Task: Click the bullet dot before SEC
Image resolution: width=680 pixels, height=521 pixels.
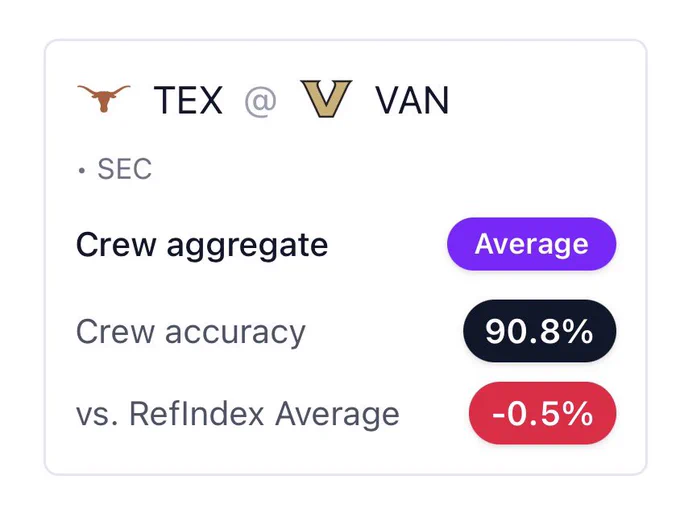Action: [x=82, y=170]
